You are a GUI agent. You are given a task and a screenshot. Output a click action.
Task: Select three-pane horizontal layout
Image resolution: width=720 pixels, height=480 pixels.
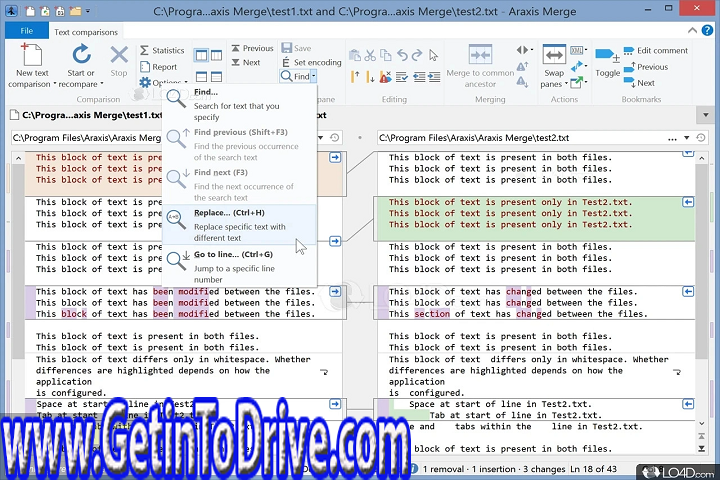216,77
